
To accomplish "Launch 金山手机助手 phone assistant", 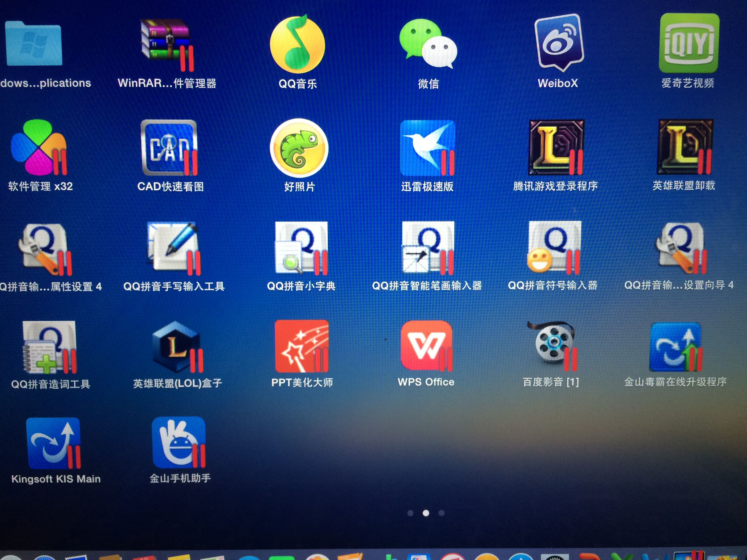I will [179, 442].
